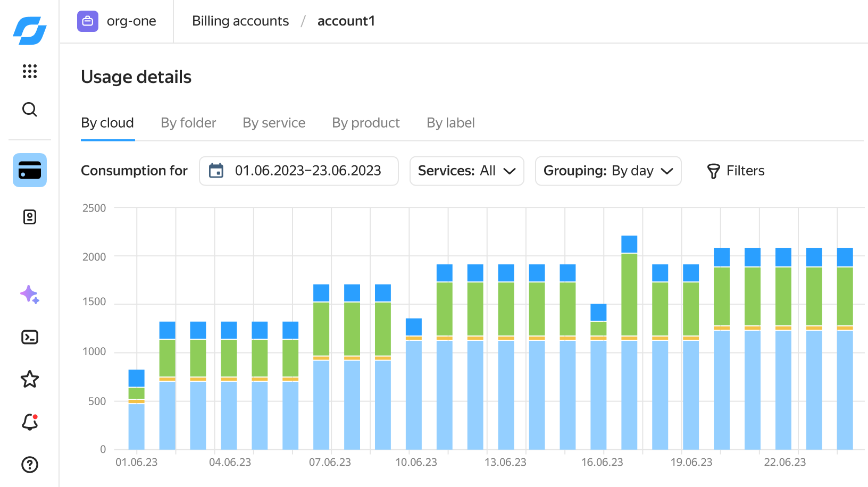Open the org-one organization selector
Image resolution: width=868 pixels, height=487 pixels.
tap(117, 21)
